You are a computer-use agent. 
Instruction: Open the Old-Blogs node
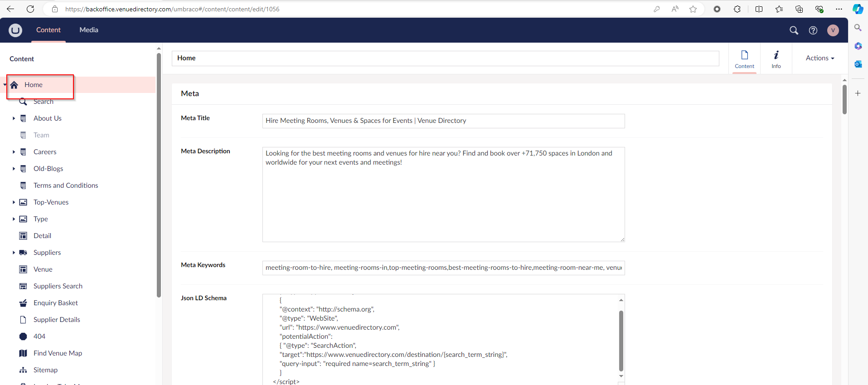[48, 169]
